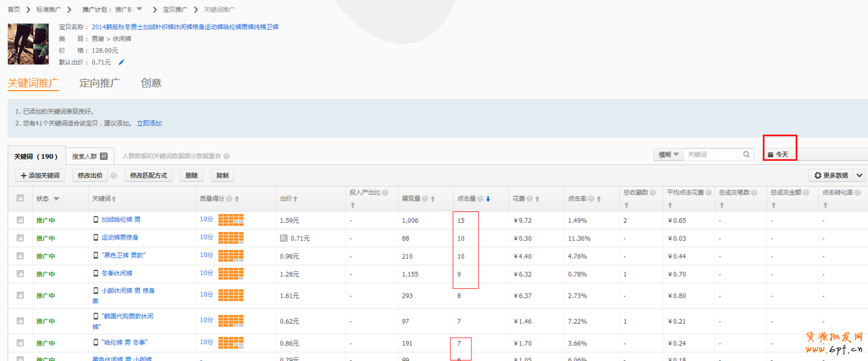Open the 模糊 match-type dropdown
The width and height of the screenshot is (868, 361).
(668, 154)
